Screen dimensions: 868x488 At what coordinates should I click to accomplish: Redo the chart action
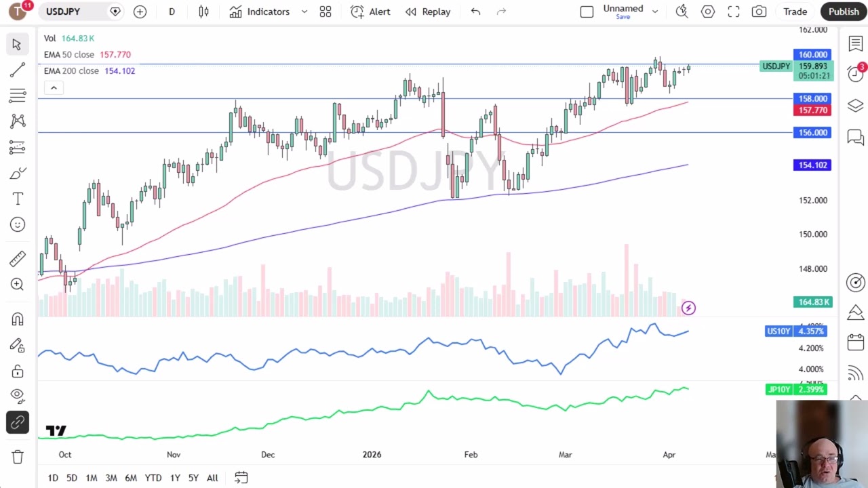point(501,12)
